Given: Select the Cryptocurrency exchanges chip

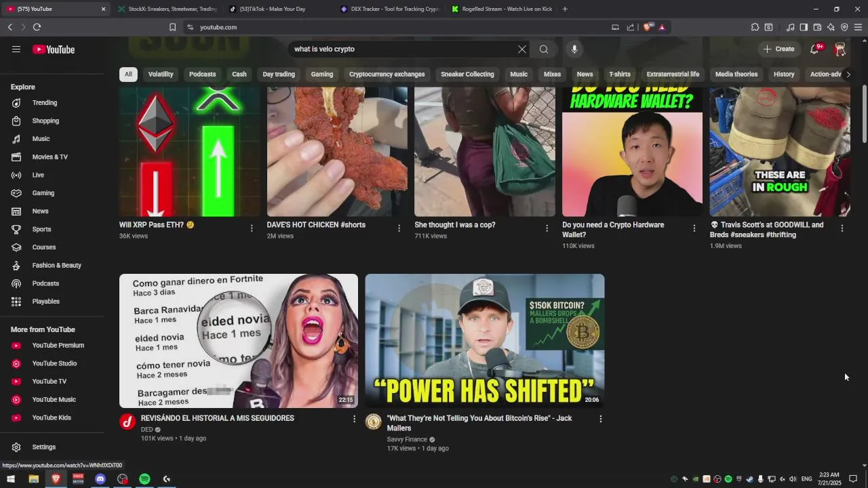Looking at the screenshot, I should click(x=387, y=74).
